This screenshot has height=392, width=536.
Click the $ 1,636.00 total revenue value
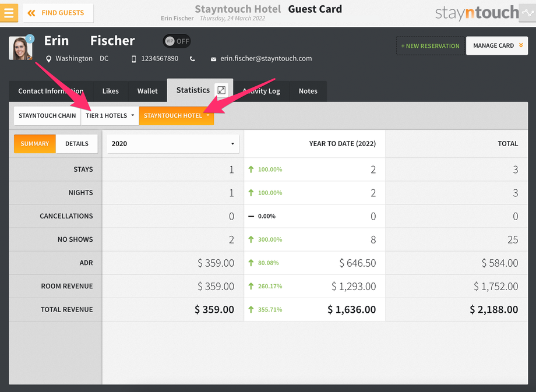pyautogui.click(x=352, y=310)
